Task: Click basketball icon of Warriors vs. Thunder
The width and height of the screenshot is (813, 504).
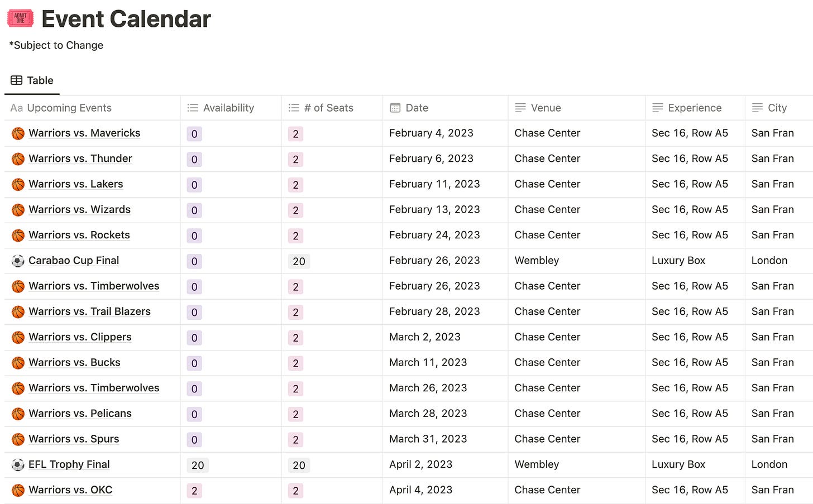Action: click(x=18, y=159)
